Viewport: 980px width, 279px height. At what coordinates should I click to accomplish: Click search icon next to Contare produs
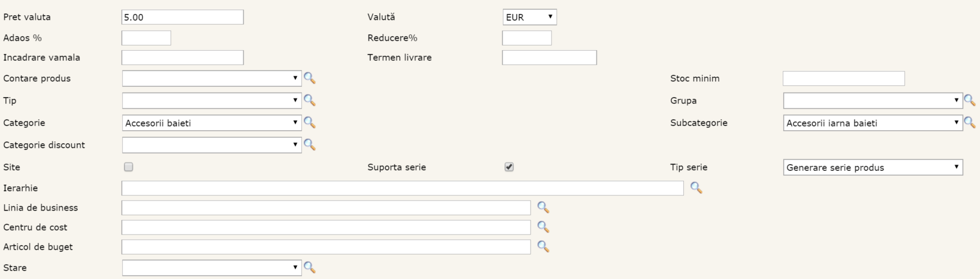310,78
